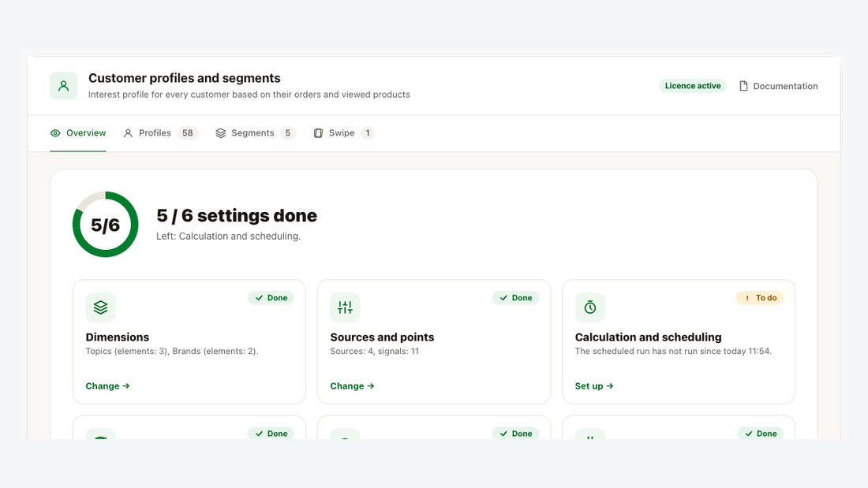
Task: Click the 'Calculation and scheduling' card title
Action: 648,337
